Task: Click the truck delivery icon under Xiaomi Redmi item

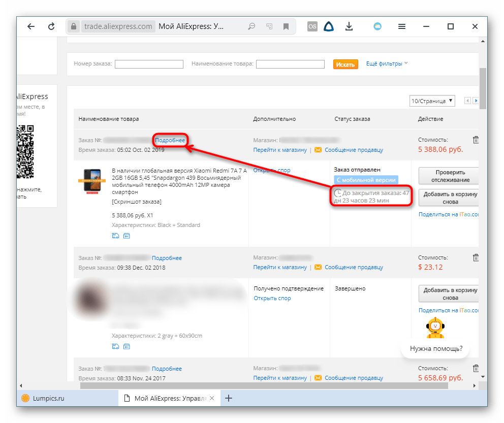Action: 115,236
